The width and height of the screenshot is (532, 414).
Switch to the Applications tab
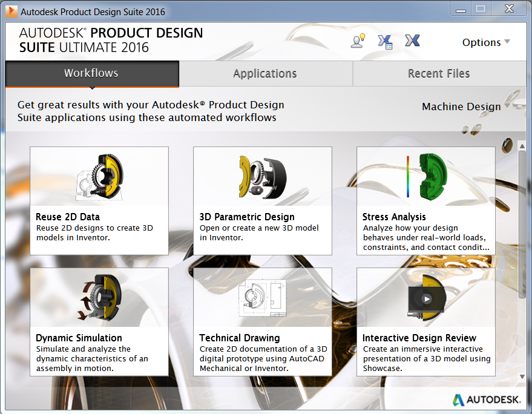click(x=264, y=73)
